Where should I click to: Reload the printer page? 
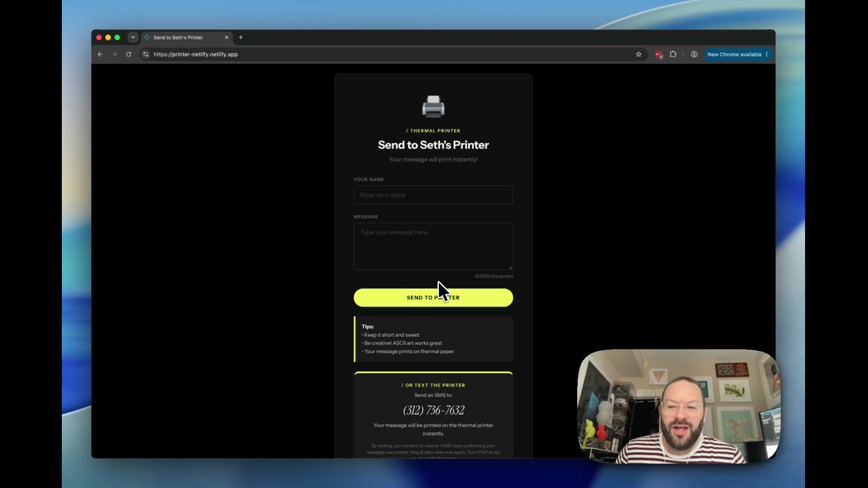point(129,54)
